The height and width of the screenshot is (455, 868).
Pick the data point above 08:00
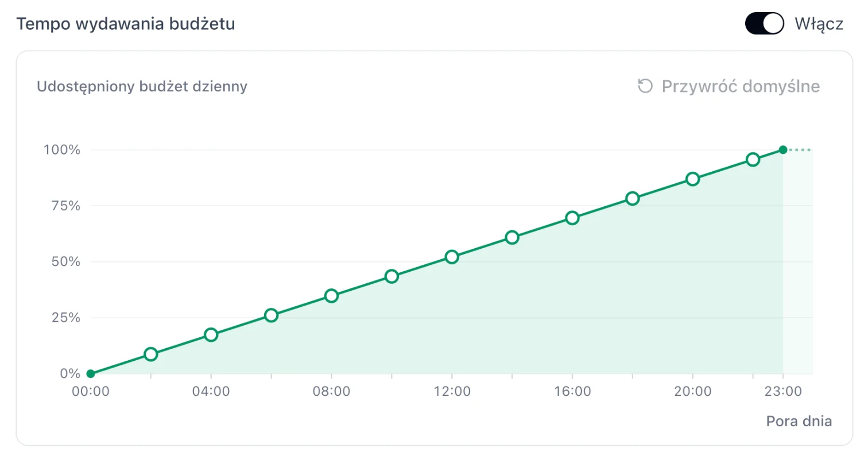pyautogui.click(x=331, y=296)
